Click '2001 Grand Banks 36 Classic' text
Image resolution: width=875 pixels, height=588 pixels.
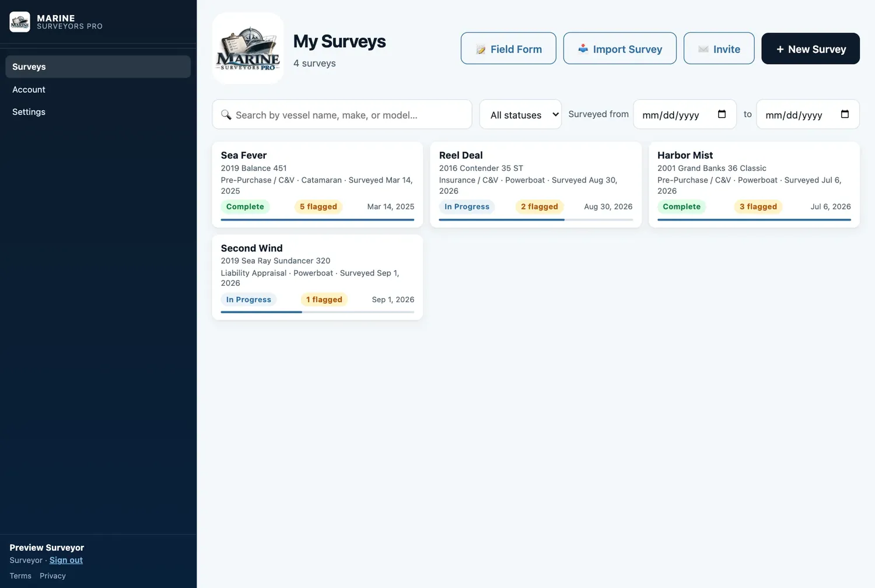[x=712, y=168]
